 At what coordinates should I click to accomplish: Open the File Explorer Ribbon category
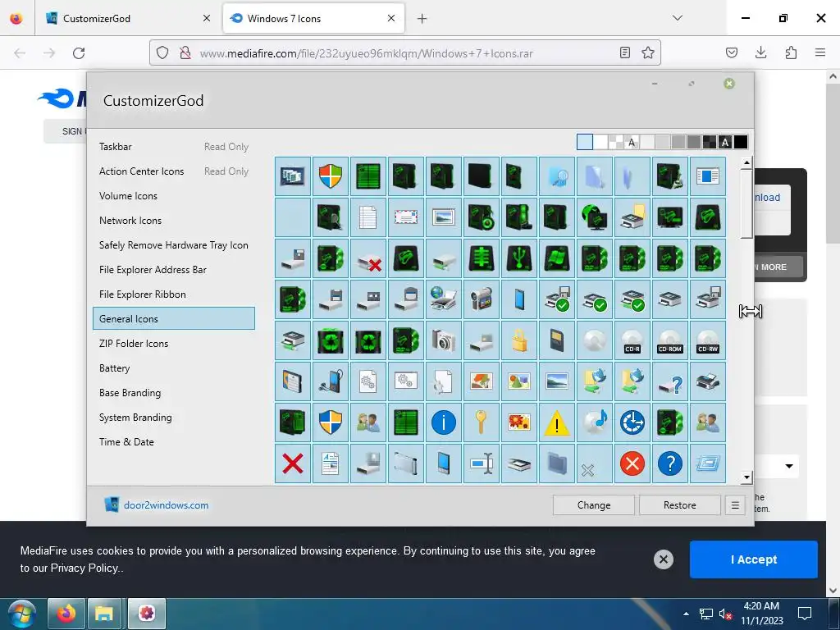tap(174, 294)
